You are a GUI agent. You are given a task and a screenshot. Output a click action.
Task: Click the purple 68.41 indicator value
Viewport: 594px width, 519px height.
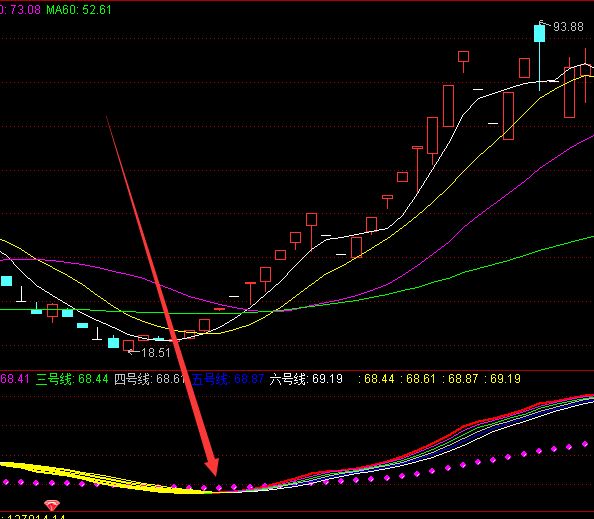coord(14,379)
